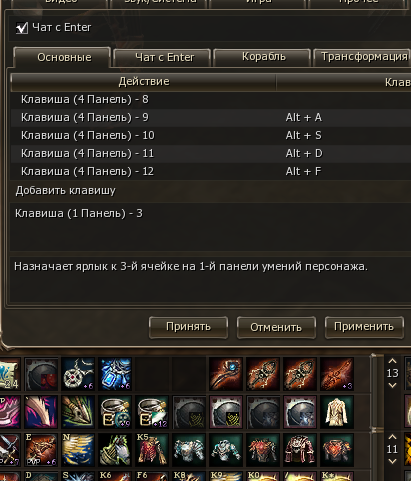This screenshot has width=411, height=481.
Task: Click the up arrow above hotbar page 11
Action: (392, 437)
